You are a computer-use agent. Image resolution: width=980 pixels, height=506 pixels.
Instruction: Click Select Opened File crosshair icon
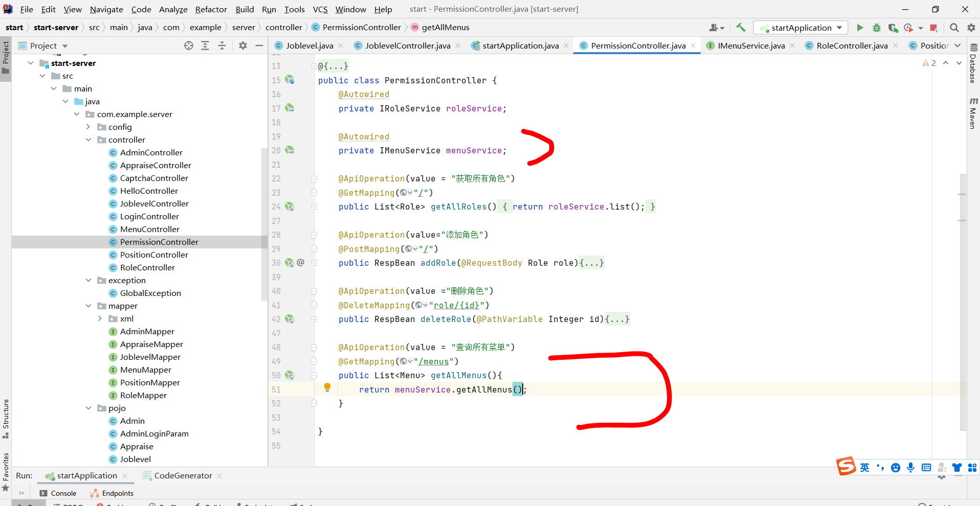[x=189, y=45]
